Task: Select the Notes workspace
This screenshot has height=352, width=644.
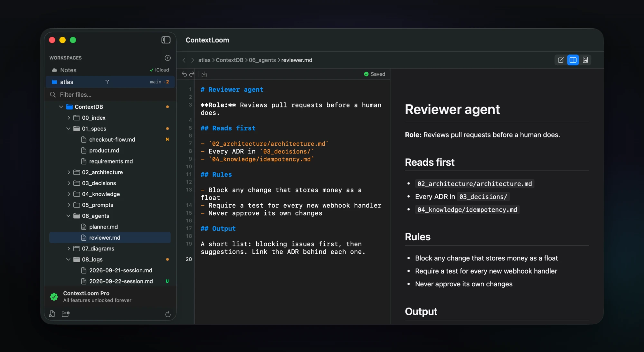Action: click(x=110, y=70)
